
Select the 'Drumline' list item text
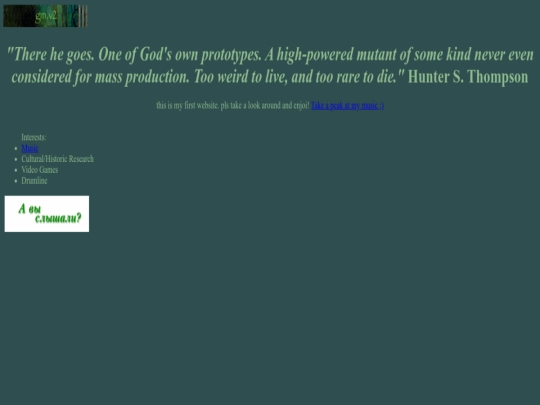[34, 181]
